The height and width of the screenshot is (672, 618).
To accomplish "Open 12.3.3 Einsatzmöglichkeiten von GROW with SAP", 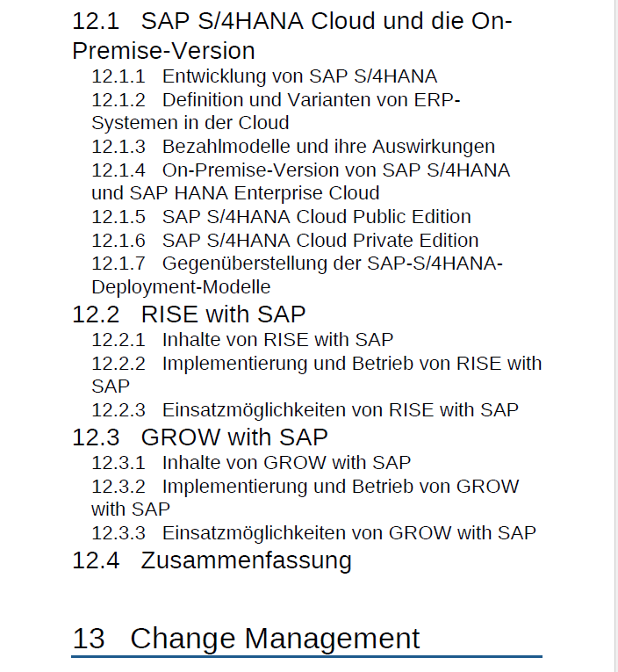I will 314,532.
